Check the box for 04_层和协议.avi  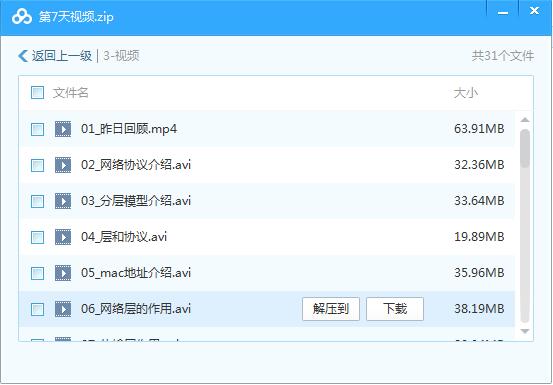pos(37,237)
